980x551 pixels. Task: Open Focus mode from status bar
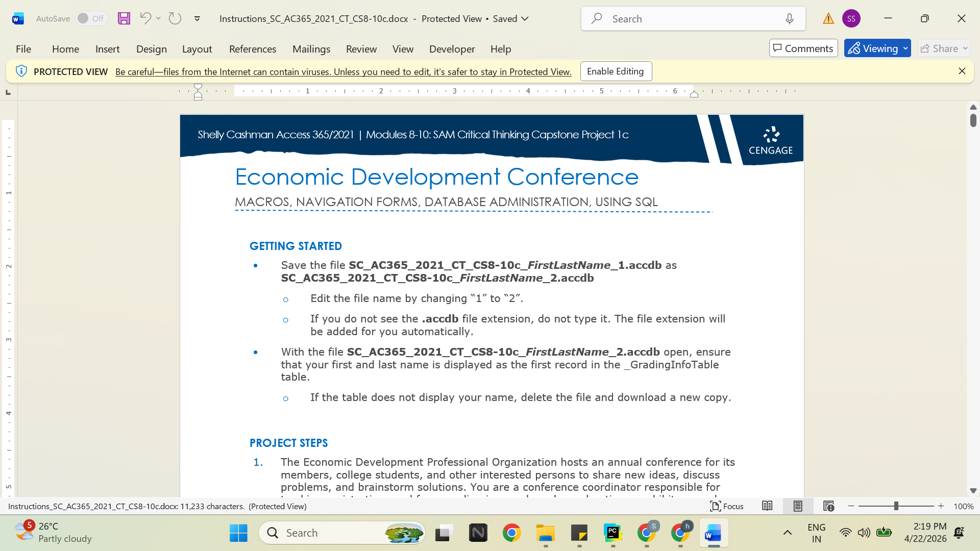point(727,506)
